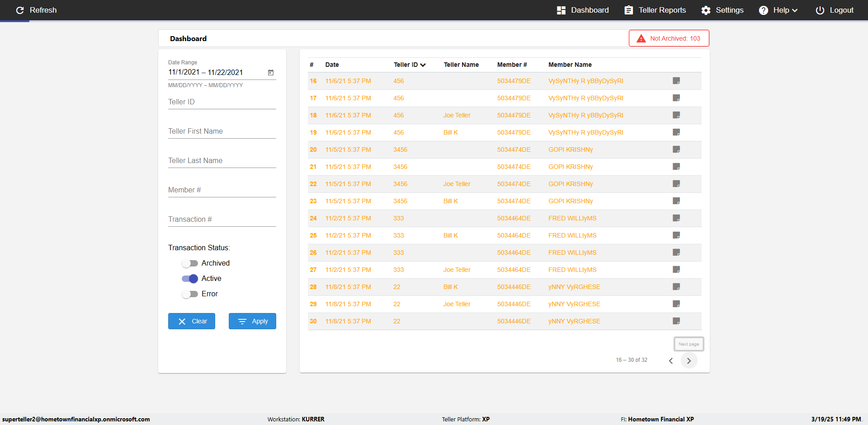Viewport: 868px width, 425px height.
Task: Open note icon for row 16
Action: (x=676, y=81)
